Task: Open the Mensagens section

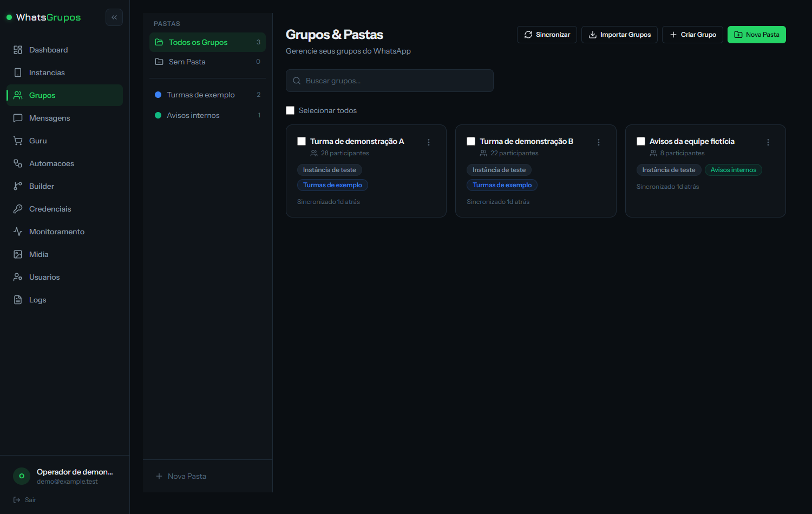Action: click(x=64, y=118)
